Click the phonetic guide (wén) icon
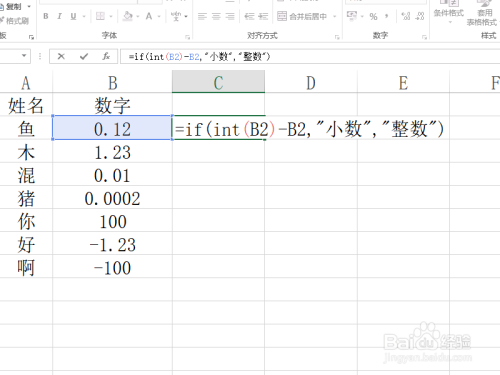The width and height of the screenshot is (500, 375). 176,16
